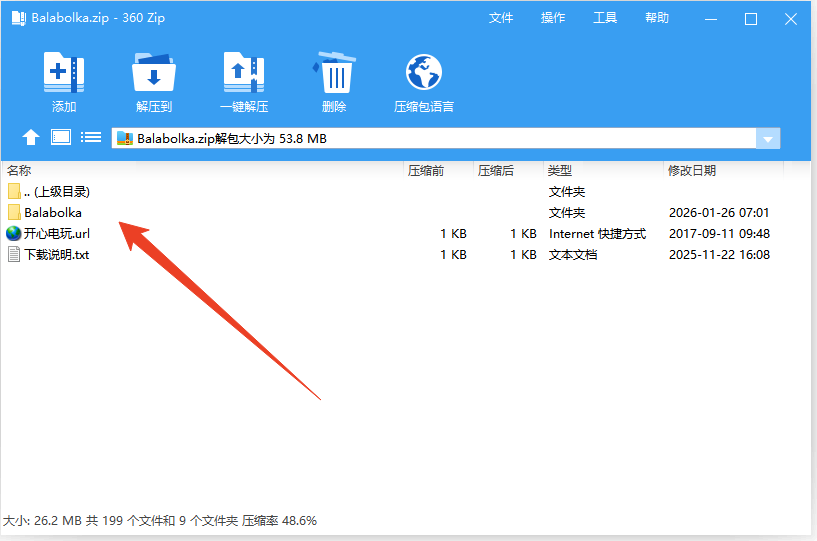Image resolution: width=817 pixels, height=541 pixels.
Task: Click the parent directory folder icon
Action: (15, 191)
